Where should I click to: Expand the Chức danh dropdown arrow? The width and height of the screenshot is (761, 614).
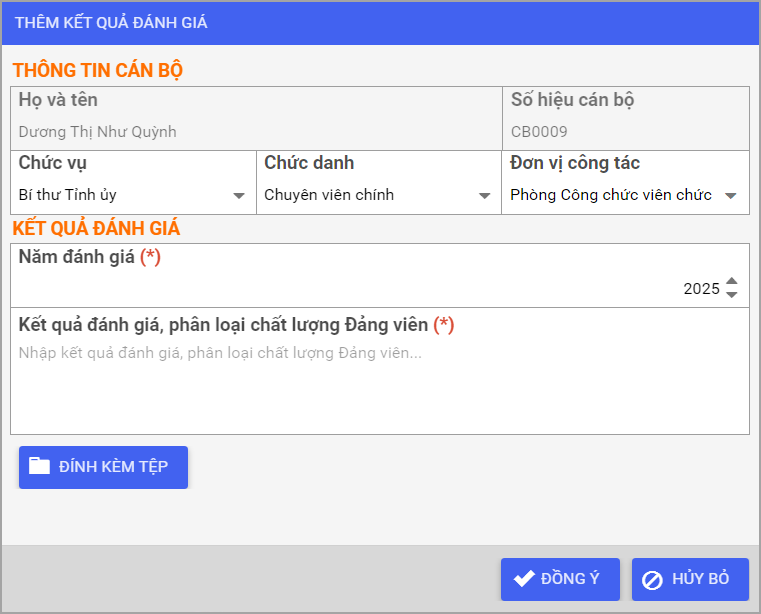[x=484, y=196]
